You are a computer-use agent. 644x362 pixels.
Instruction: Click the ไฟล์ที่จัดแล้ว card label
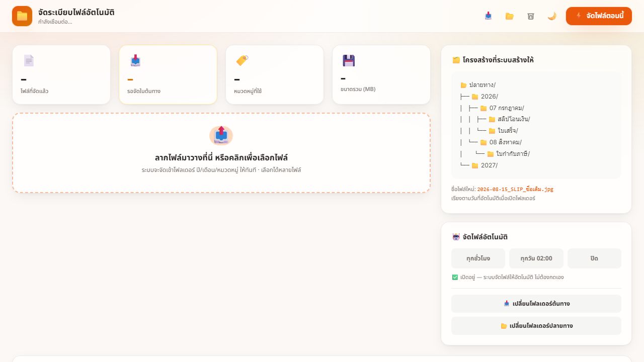34,92
